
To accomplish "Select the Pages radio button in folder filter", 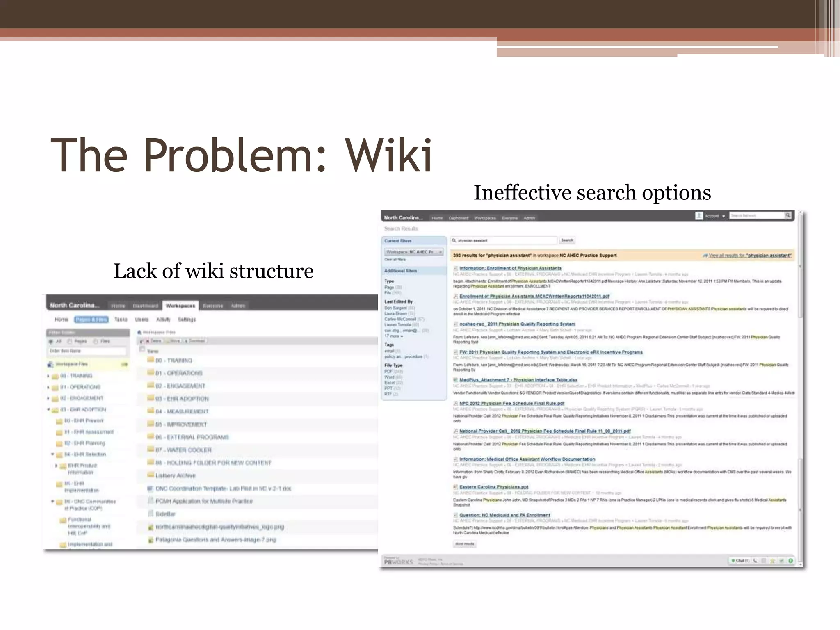I will point(69,341).
